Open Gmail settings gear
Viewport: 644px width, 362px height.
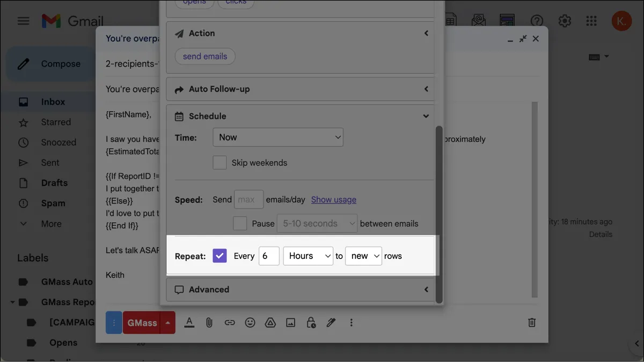[565, 21]
